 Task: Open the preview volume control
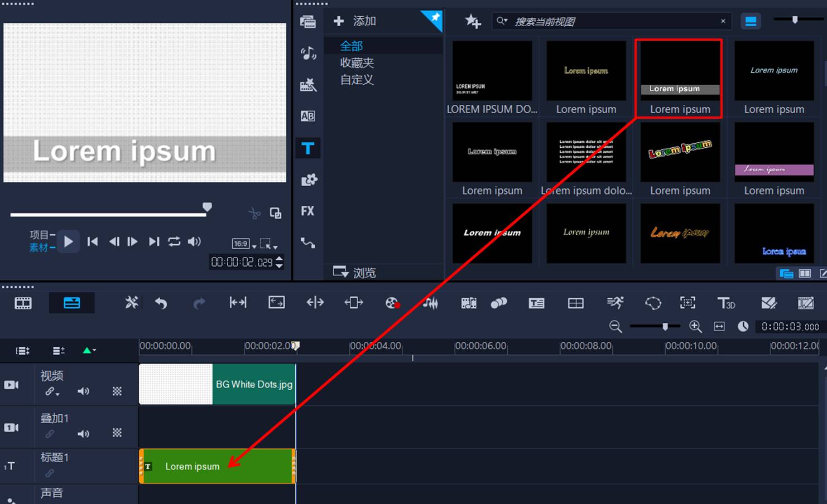(x=194, y=241)
